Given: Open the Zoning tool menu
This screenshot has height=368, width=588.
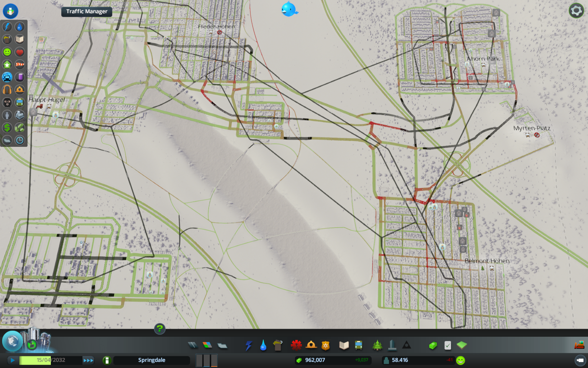Looking at the screenshot, I should pos(207,345).
